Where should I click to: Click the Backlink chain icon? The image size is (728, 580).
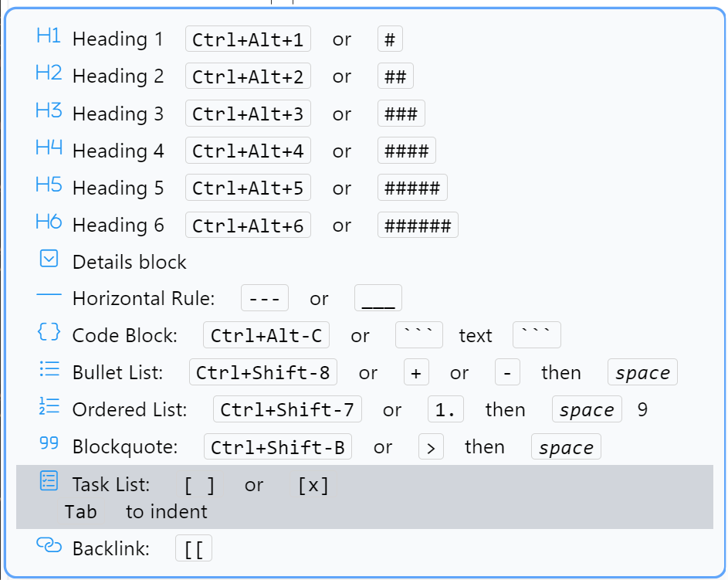click(49, 544)
